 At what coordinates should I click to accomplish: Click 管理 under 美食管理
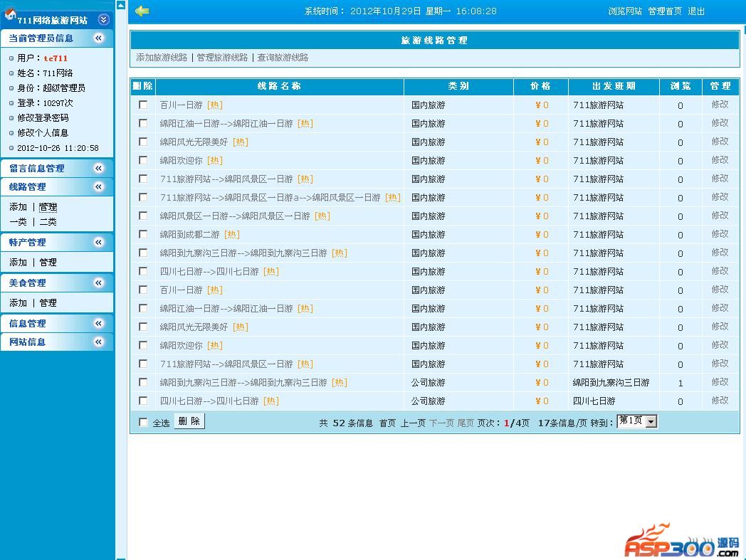pos(48,302)
